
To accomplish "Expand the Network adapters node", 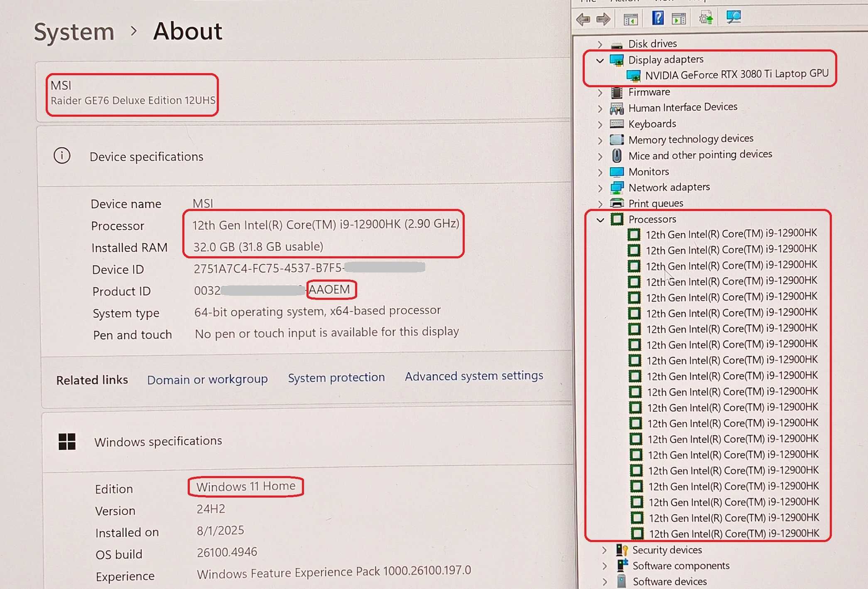I will (x=600, y=188).
